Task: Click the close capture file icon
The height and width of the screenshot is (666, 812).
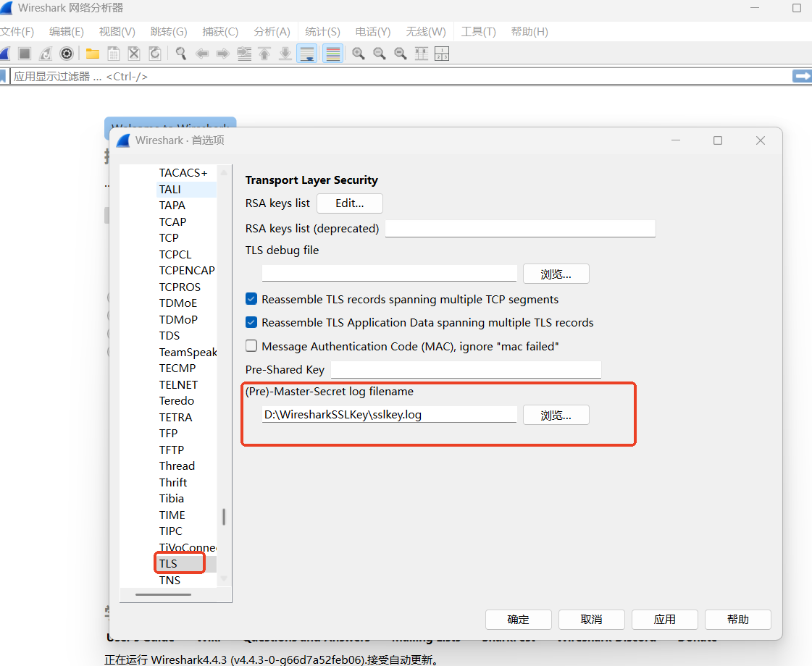Action: pos(134,54)
